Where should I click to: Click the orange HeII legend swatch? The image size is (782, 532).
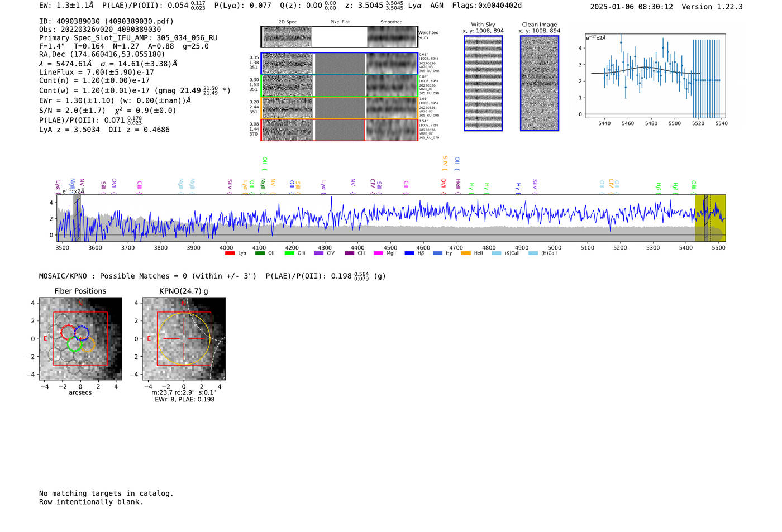(x=466, y=253)
